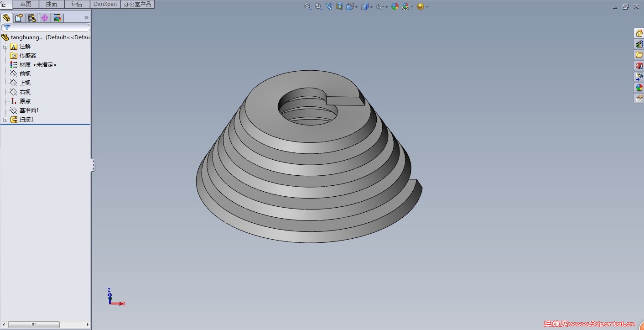Open the View Palette task pane tab
Viewport: 644px width, 330px height.
click(x=639, y=77)
